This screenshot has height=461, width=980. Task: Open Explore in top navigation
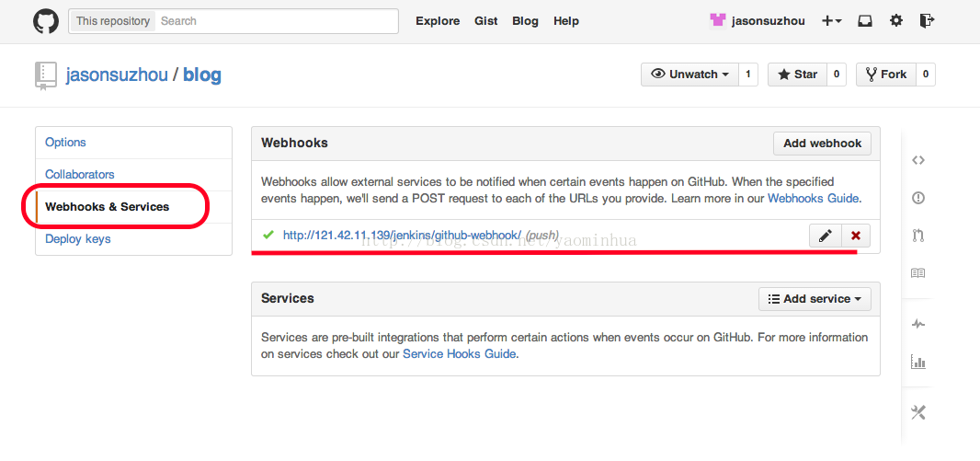coord(438,20)
